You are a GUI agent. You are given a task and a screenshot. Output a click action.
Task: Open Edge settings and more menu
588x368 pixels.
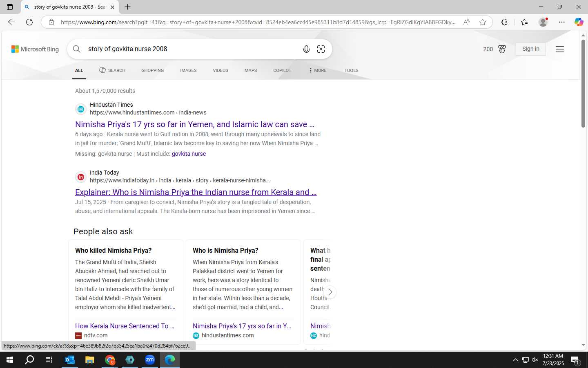(x=562, y=22)
